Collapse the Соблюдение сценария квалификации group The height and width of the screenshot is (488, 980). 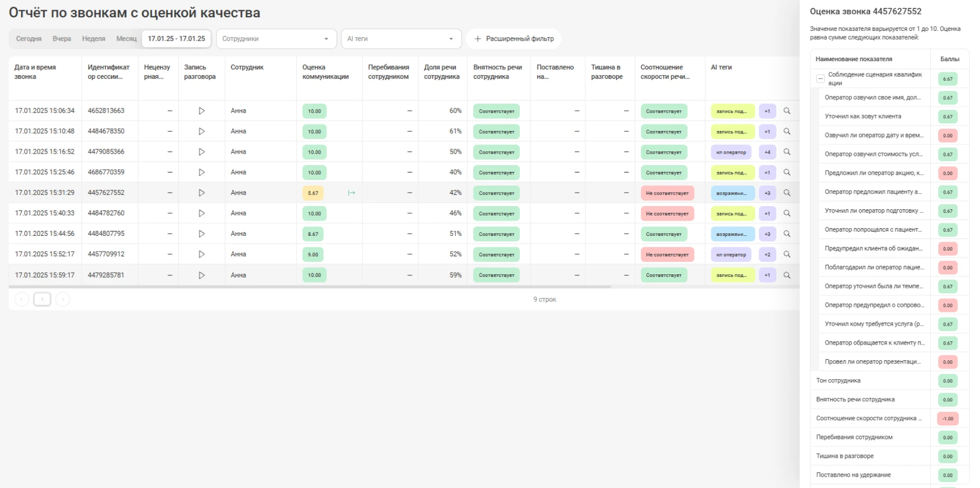820,79
